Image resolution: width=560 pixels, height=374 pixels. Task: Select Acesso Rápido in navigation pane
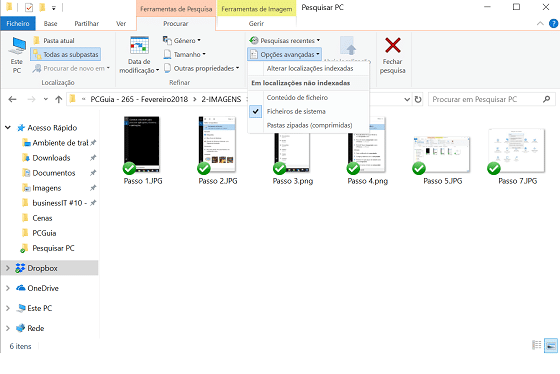click(52, 128)
